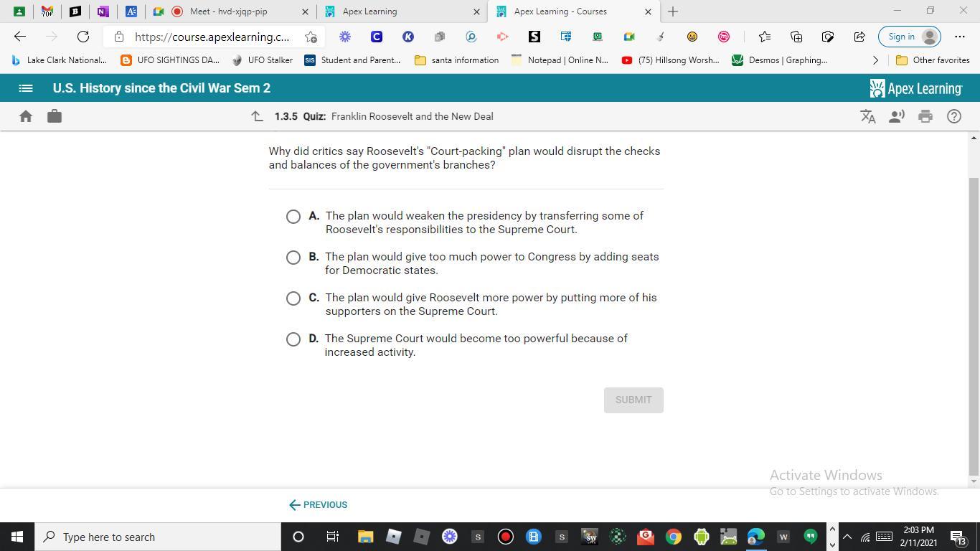Expand the bookmarks bar overflow chevron
Screen dimensions: 980x551
pyautogui.click(x=875, y=60)
